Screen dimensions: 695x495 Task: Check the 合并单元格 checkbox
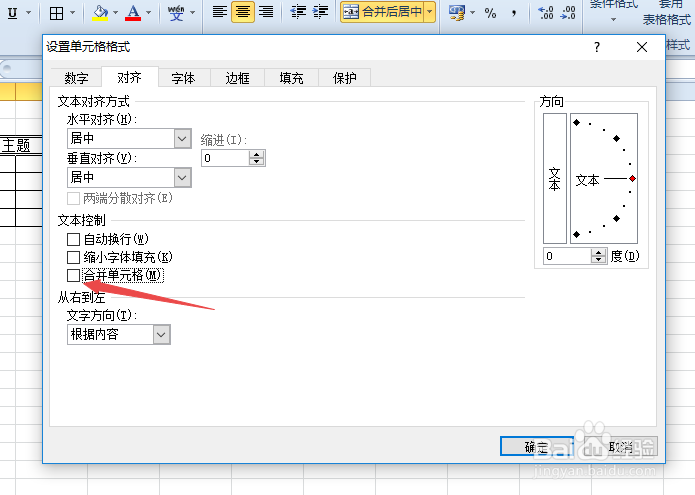[74, 275]
